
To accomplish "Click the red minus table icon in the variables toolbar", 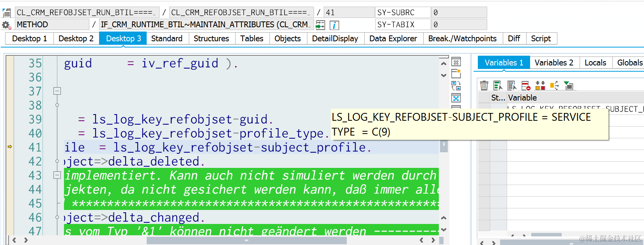I will pyautogui.click(x=526, y=85).
